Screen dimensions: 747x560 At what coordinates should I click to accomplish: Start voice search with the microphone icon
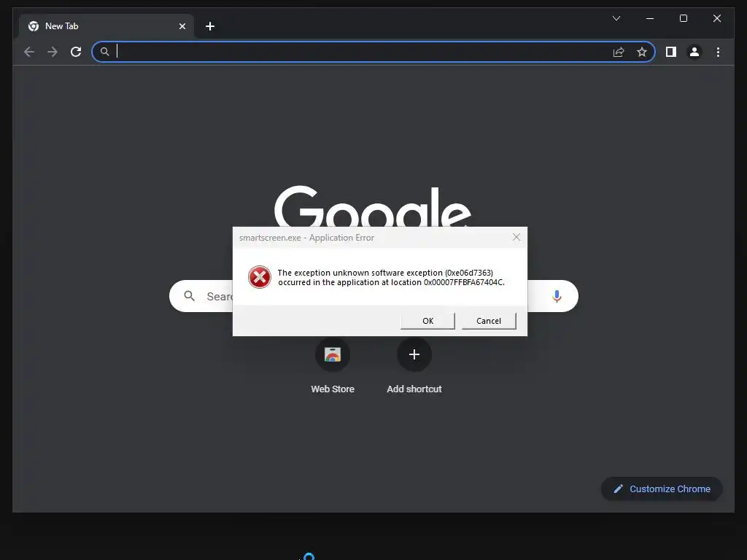click(557, 296)
